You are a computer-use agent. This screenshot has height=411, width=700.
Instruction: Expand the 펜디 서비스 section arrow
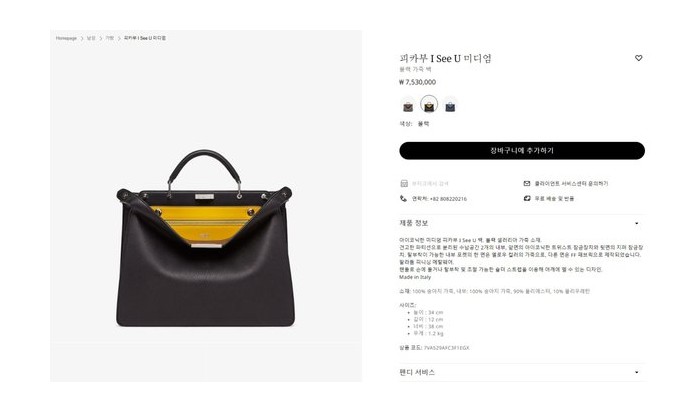637,372
